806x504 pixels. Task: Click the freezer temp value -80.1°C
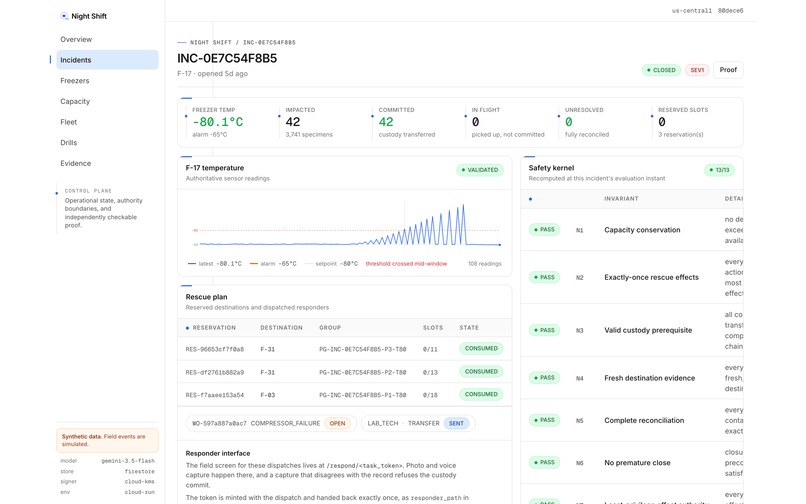217,122
